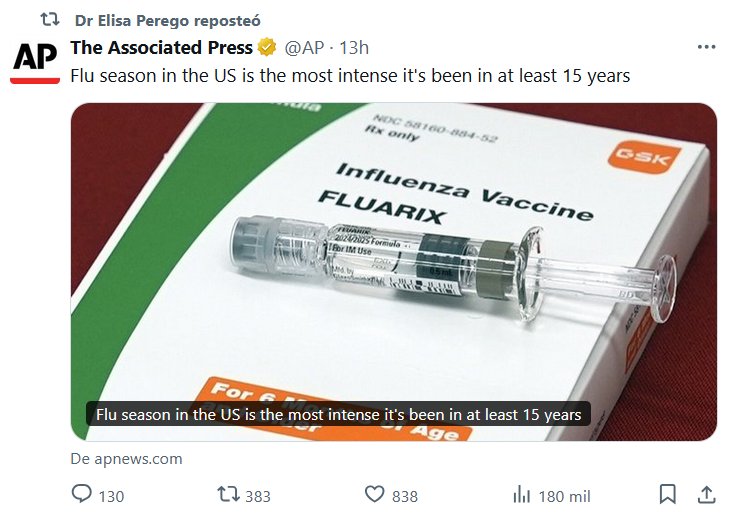This screenshot has height=518, width=736.
Task: Click the @AP handle
Action: pos(305,47)
